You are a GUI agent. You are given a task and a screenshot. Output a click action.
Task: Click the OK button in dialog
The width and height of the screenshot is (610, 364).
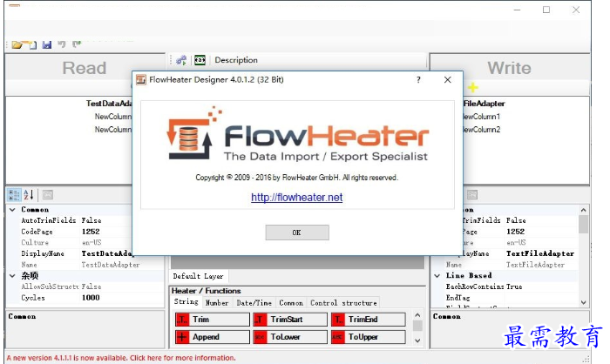(297, 233)
